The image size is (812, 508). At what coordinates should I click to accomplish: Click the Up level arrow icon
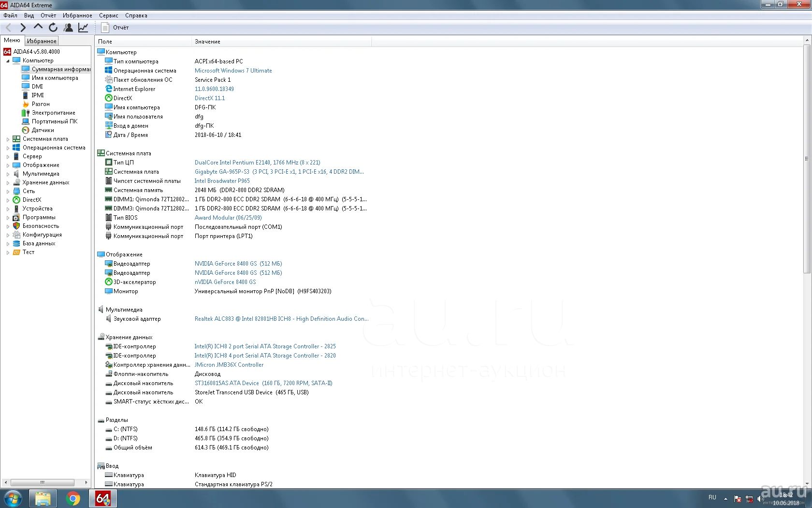pos(38,27)
